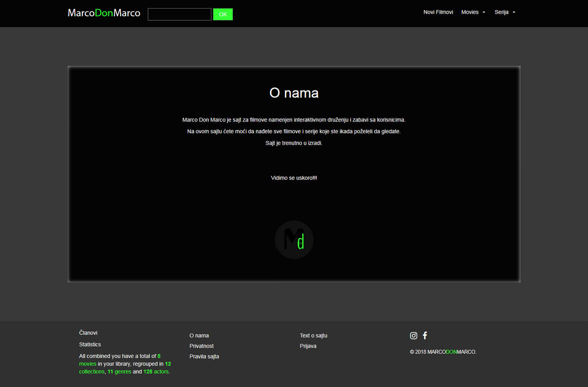Open the O nama footer link

(199, 336)
